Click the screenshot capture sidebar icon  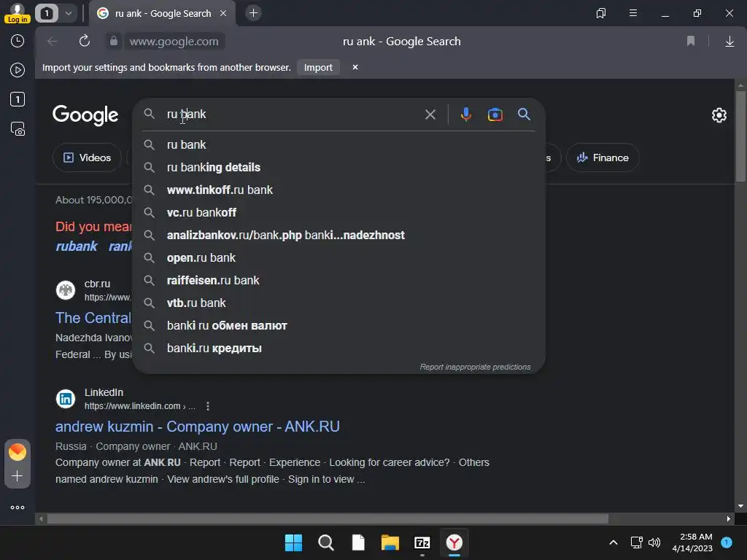18,129
